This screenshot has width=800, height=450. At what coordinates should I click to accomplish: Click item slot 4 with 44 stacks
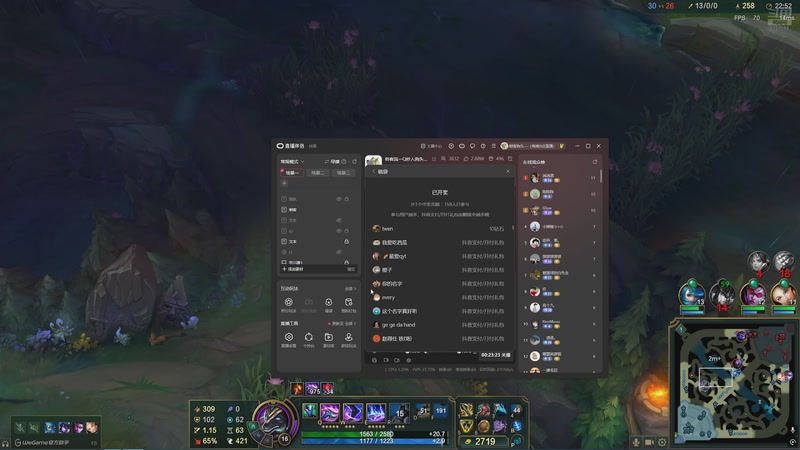tap(516, 410)
